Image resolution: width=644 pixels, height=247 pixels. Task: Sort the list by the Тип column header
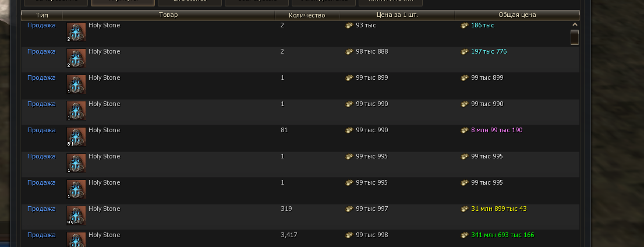42,15
